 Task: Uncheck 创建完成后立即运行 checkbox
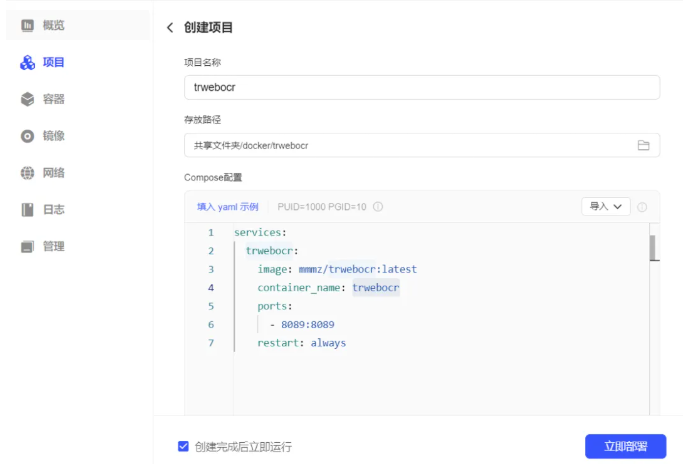pyautogui.click(x=183, y=446)
